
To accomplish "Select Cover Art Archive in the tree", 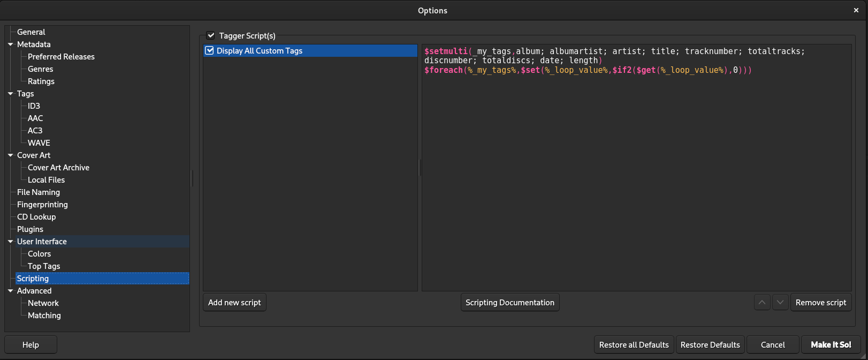I will [x=58, y=168].
